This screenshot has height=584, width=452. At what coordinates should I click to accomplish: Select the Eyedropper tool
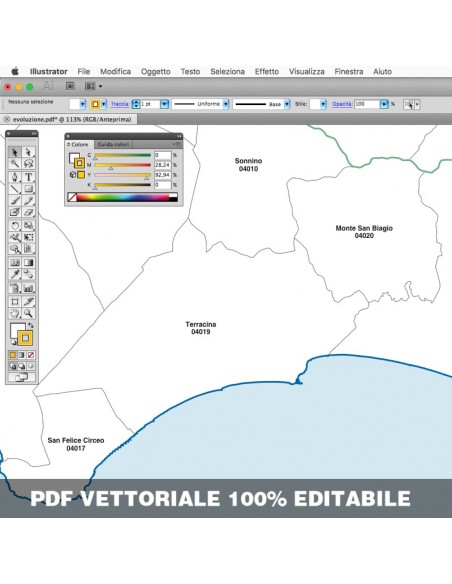pyautogui.click(x=15, y=274)
